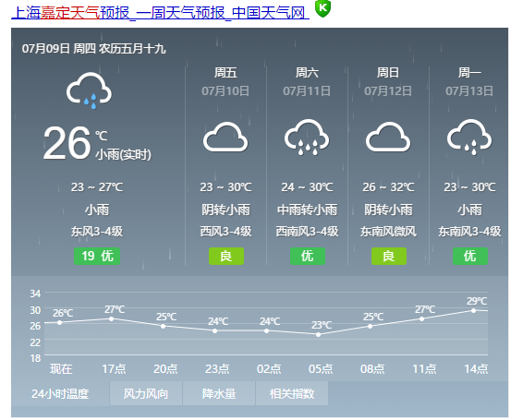The image size is (523, 420).
Task: Open the 相关指数 tab
Action: [x=292, y=393]
